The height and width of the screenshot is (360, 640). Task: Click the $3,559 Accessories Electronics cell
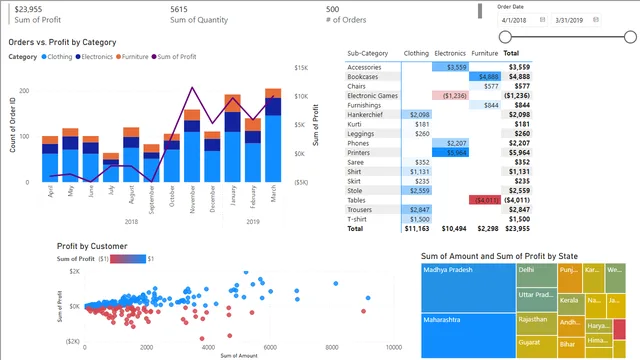pos(450,67)
